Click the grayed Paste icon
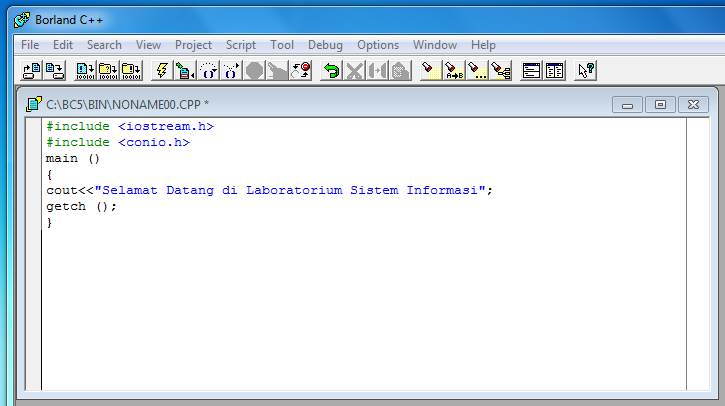 tap(400, 71)
